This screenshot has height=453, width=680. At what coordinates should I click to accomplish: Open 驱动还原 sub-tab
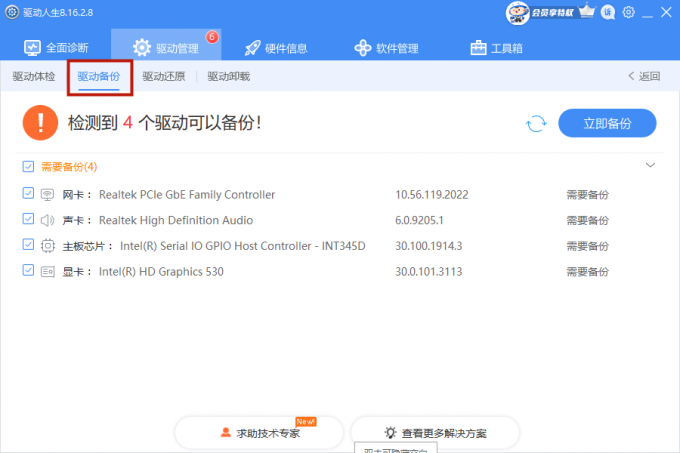point(164,77)
